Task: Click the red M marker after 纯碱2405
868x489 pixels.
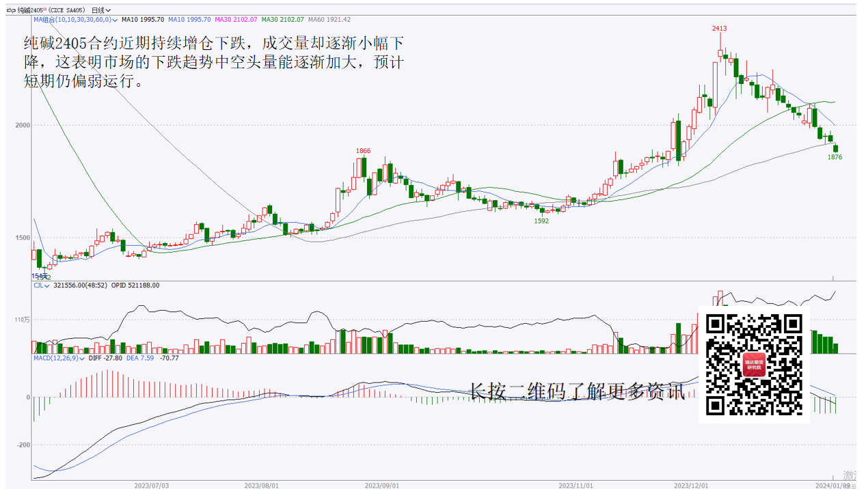Action: pos(44,9)
